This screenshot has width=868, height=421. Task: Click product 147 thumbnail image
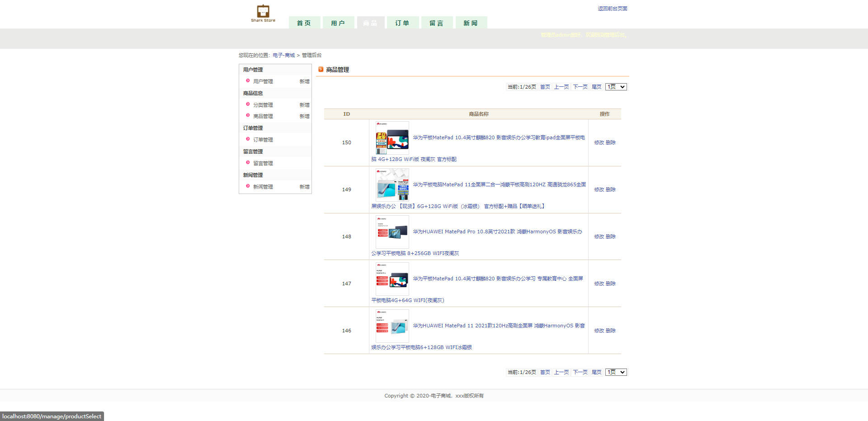pyautogui.click(x=392, y=279)
